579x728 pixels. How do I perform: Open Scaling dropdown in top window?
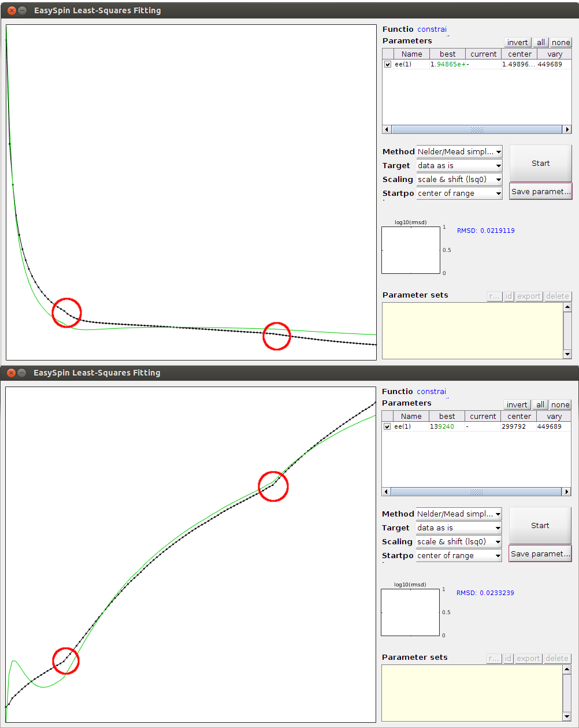point(459,180)
